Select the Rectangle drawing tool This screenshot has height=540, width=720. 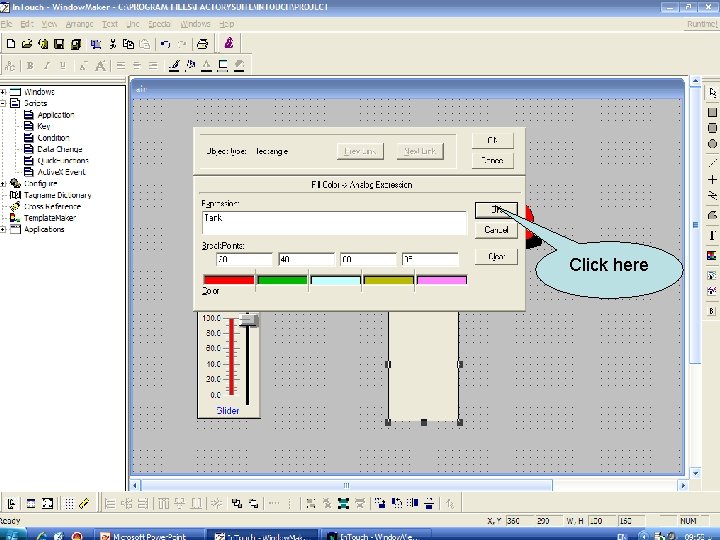tap(712, 112)
